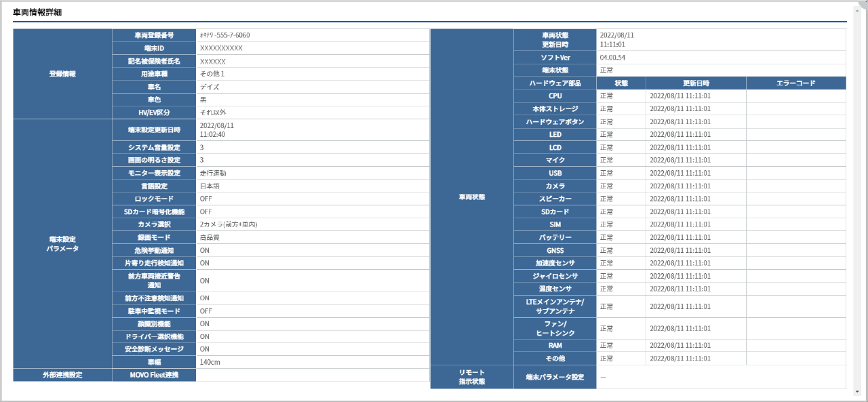Click the エラーコード column header
The width and height of the screenshot is (868, 402).
[x=795, y=83]
